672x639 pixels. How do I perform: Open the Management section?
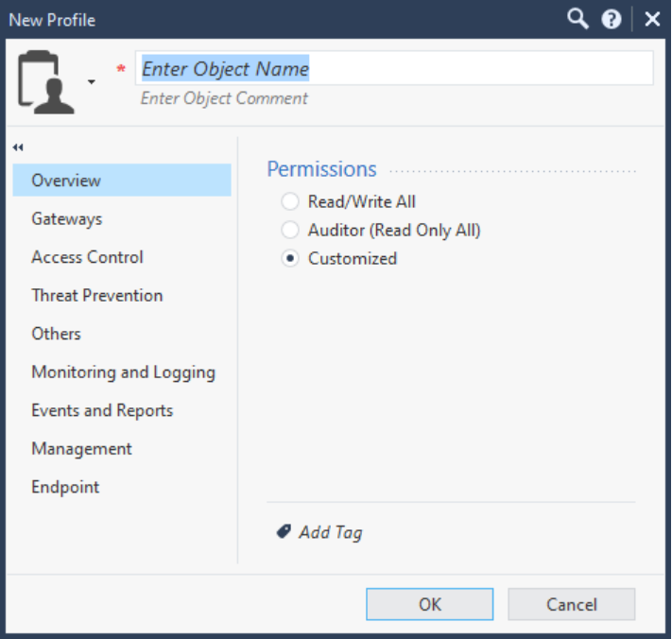(81, 449)
